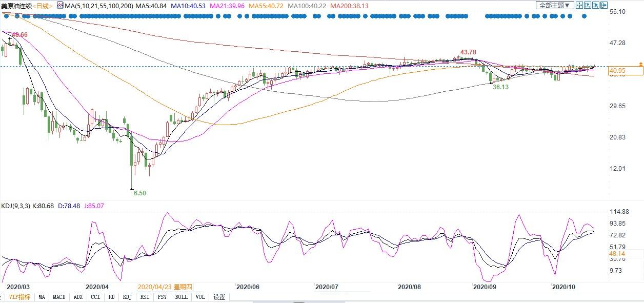Click the 47.28 price axis label

tap(617, 43)
